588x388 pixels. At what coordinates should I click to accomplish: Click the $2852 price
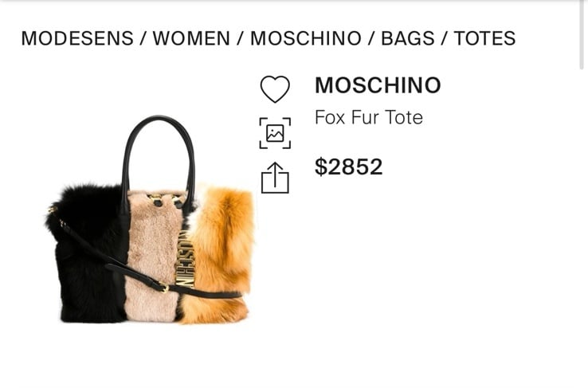click(x=348, y=167)
